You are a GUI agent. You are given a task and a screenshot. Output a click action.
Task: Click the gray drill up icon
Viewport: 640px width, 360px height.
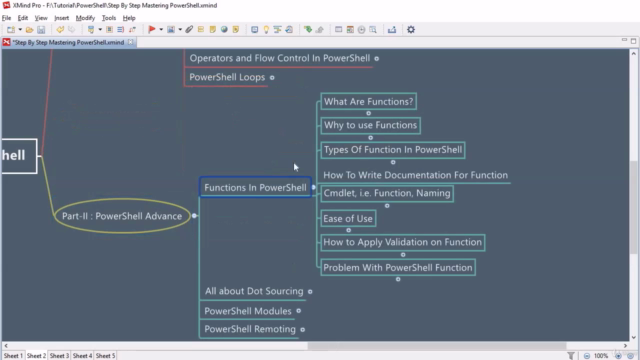click(320, 29)
